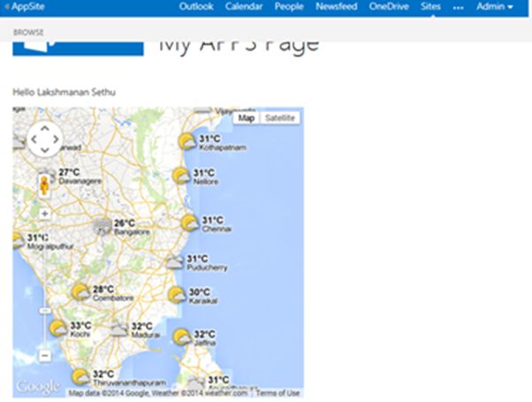
Task: Click Kochi weather icon
Action: 58,329
